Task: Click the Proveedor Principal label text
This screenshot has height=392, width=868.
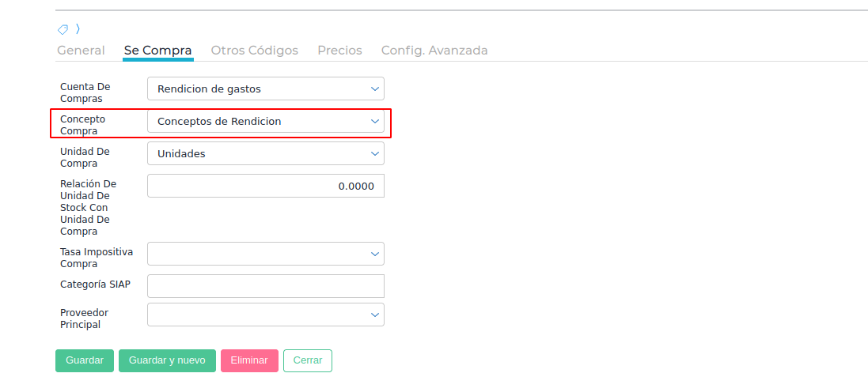Action: pos(84,318)
